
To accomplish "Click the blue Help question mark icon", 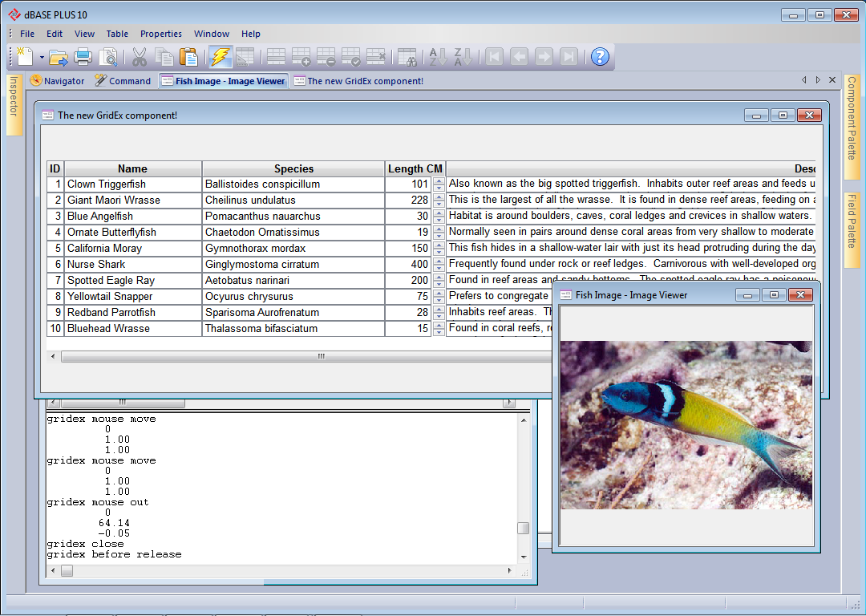I will click(x=600, y=56).
